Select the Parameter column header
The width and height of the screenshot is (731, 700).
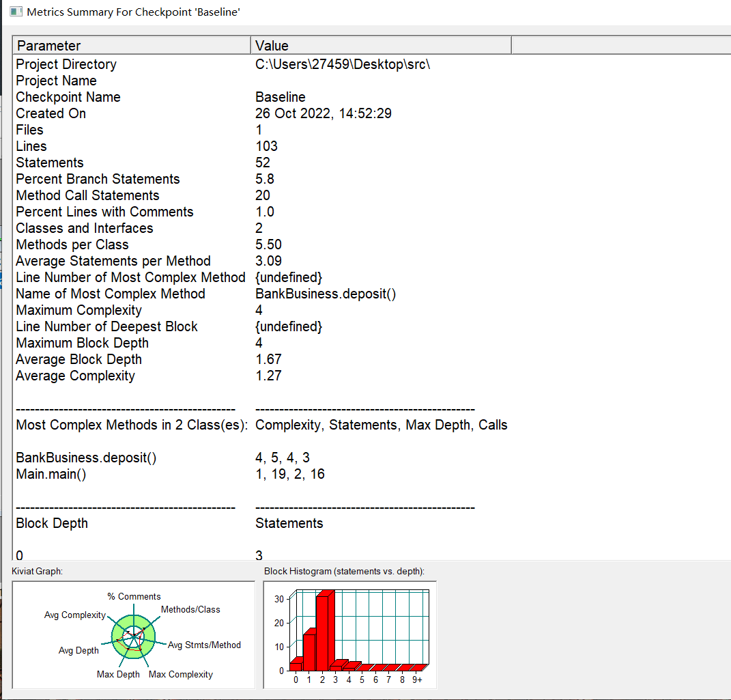[x=132, y=45]
